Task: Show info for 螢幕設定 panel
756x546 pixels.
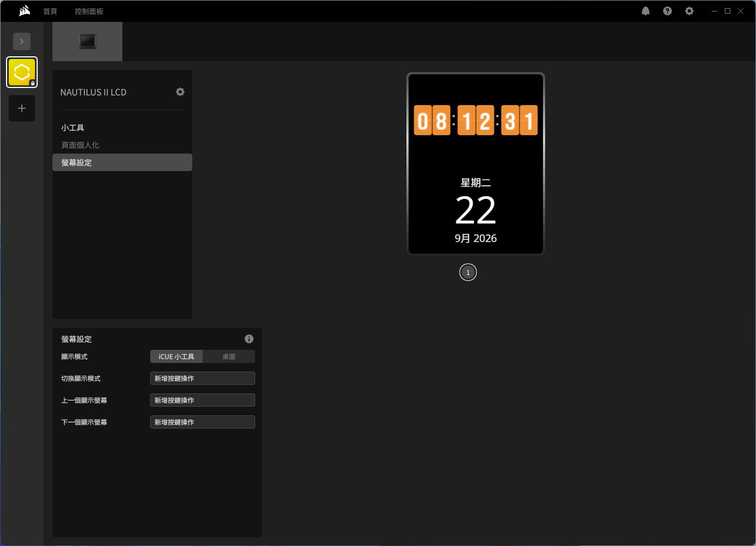Action: [249, 339]
